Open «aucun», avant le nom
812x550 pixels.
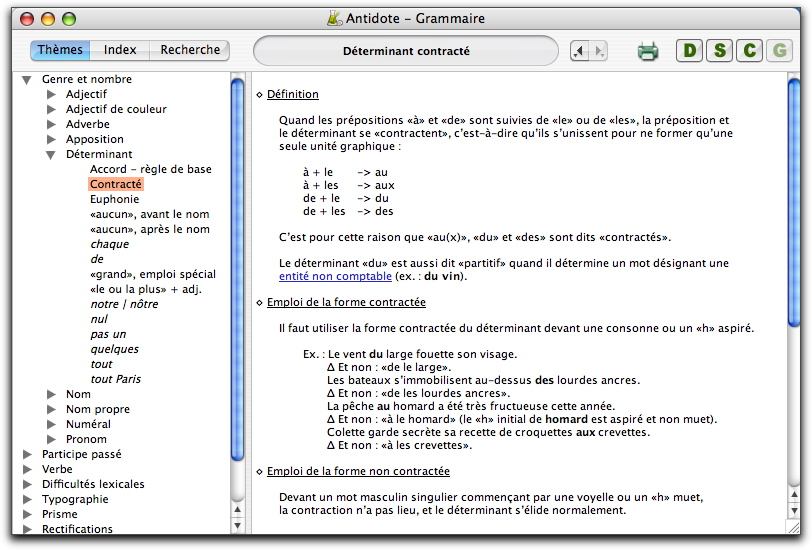150,214
